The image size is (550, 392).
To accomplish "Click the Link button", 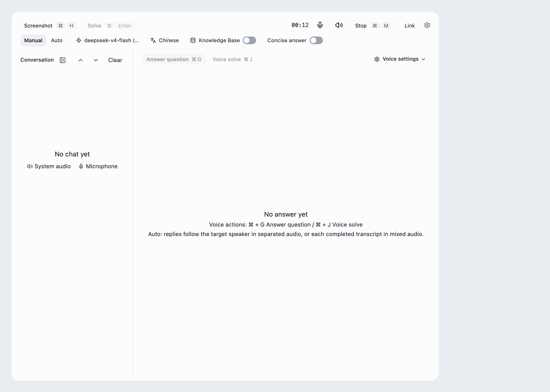I will point(409,26).
